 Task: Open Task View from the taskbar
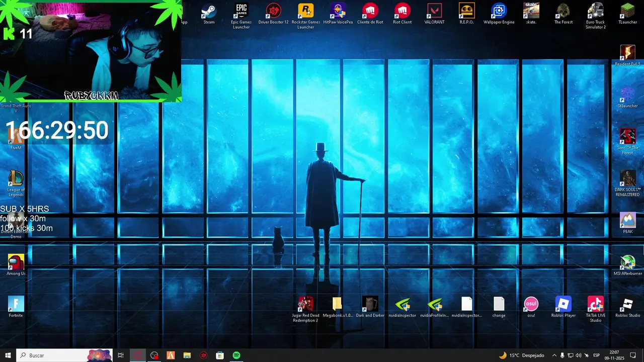click(121, 355)
